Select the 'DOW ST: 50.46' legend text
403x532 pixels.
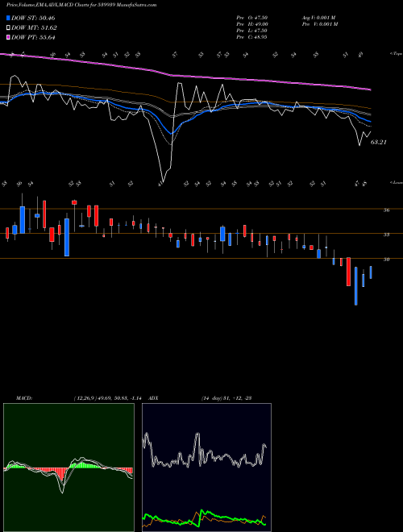(x=33, y=18)
